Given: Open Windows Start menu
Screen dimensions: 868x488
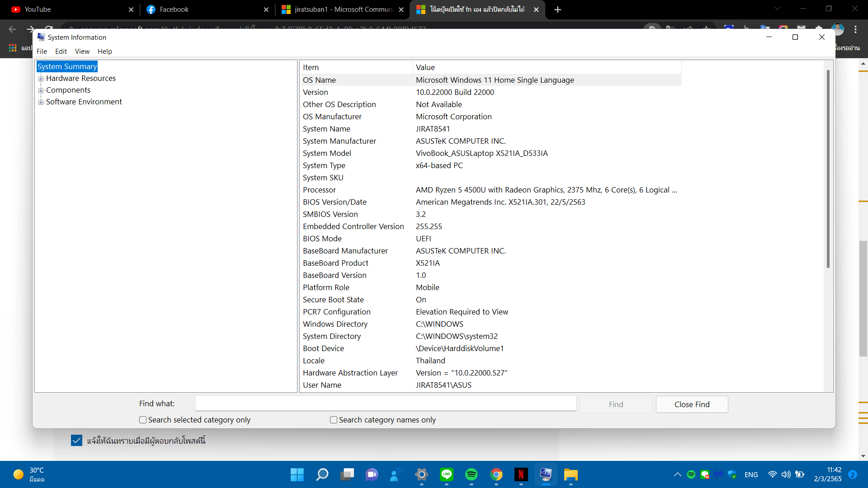Looking at the screenshot, I should [x=297, y=474].
